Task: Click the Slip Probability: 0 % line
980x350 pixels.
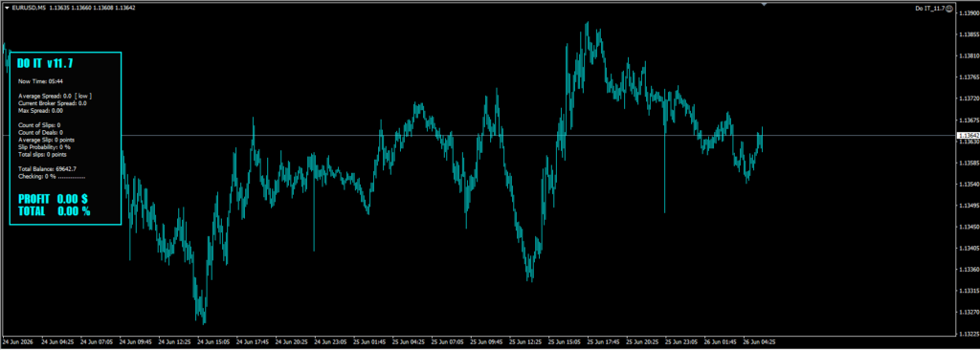Action: pos(44,147)
